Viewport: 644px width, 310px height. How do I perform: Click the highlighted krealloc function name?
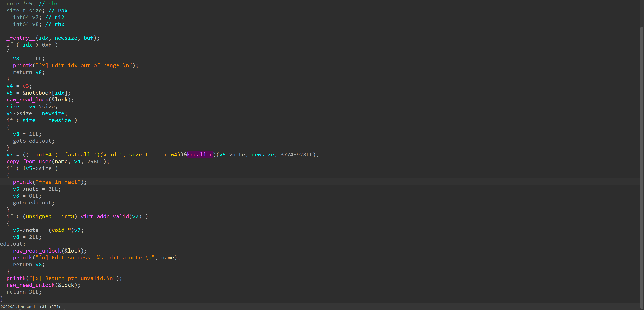pyautogui.click(x=199, y=154)
